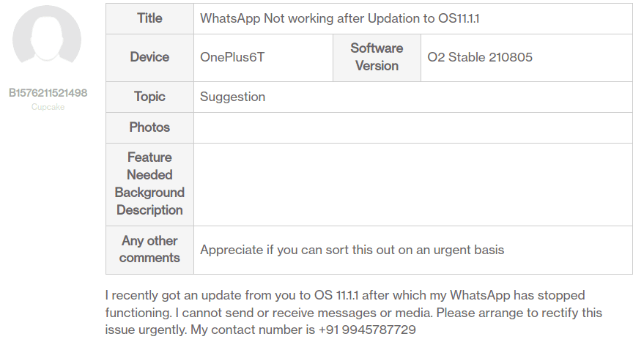Click the Cupcake user rank label
Viewport: 644px width, 342px height.
[x=48, y=107]
